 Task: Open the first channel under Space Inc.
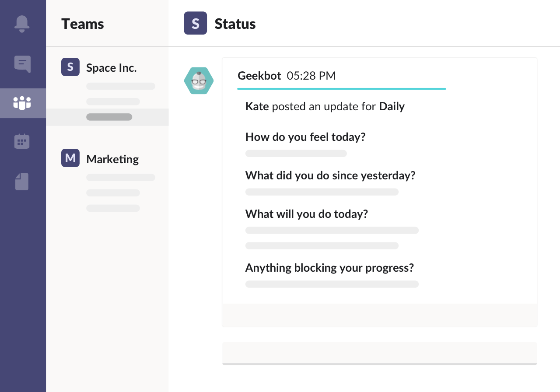[121, 86]
